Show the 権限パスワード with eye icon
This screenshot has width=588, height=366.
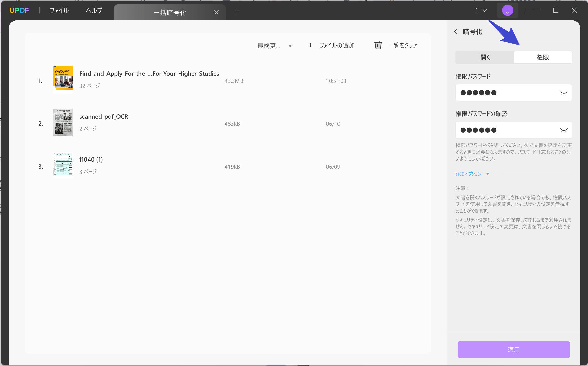tap(564, 93)
